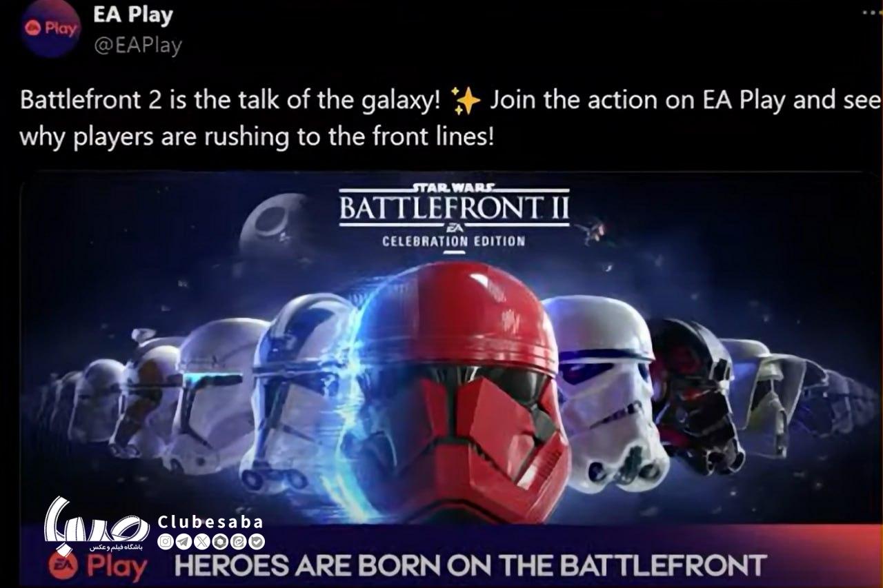Click the Telegram paper-plane icon
Screen dimensions: 883x588
pos(183,542)
